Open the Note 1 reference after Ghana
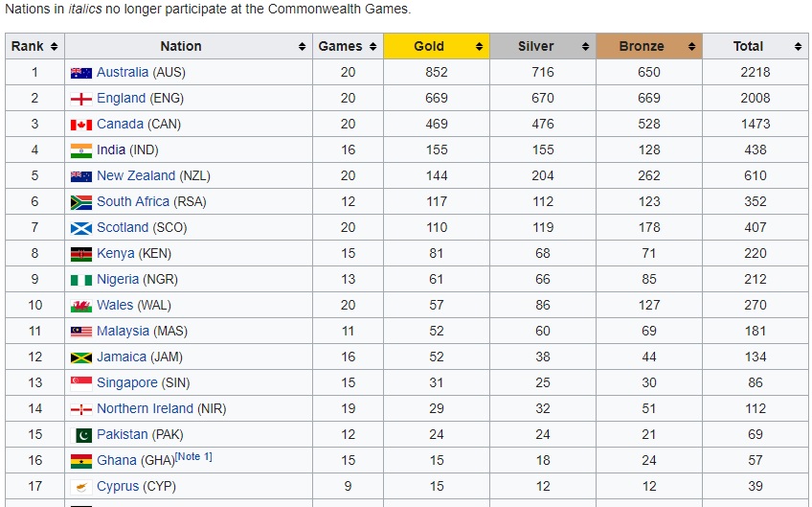812x507 pixels. point(193,457)
